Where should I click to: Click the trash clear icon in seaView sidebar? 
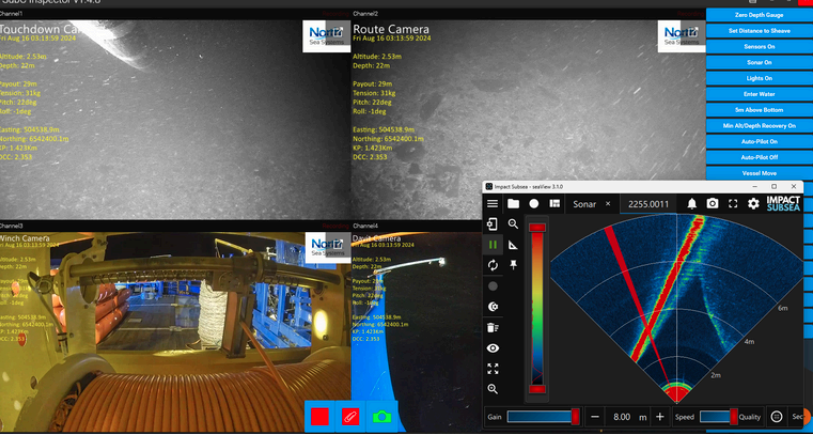[x=493, y=328]
